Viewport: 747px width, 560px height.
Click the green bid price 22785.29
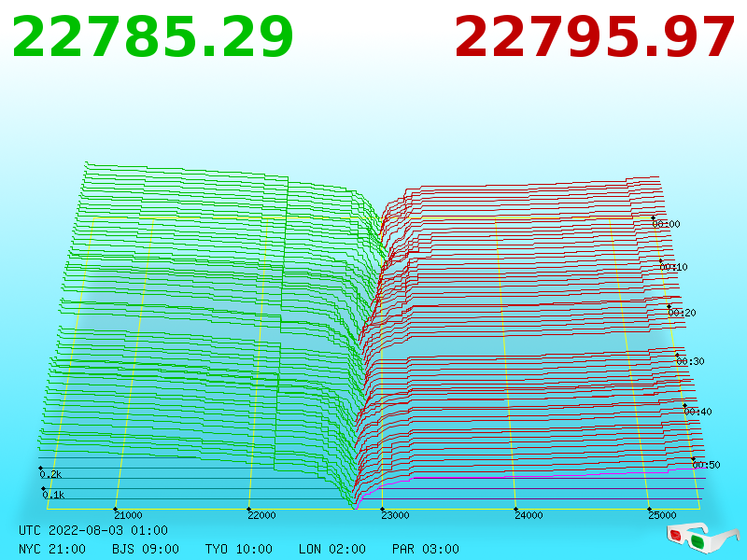tap(152, 37)
